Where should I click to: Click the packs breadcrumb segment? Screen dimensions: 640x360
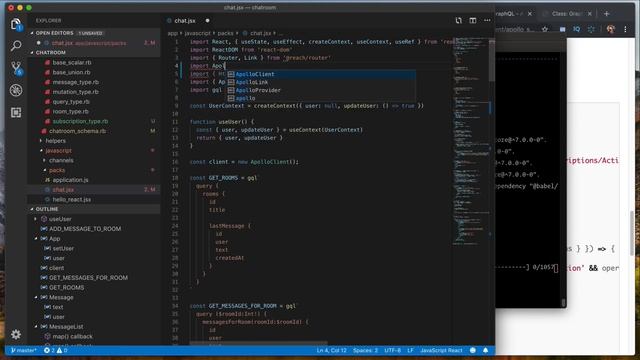pyautogui.click(x=225, y=33)
